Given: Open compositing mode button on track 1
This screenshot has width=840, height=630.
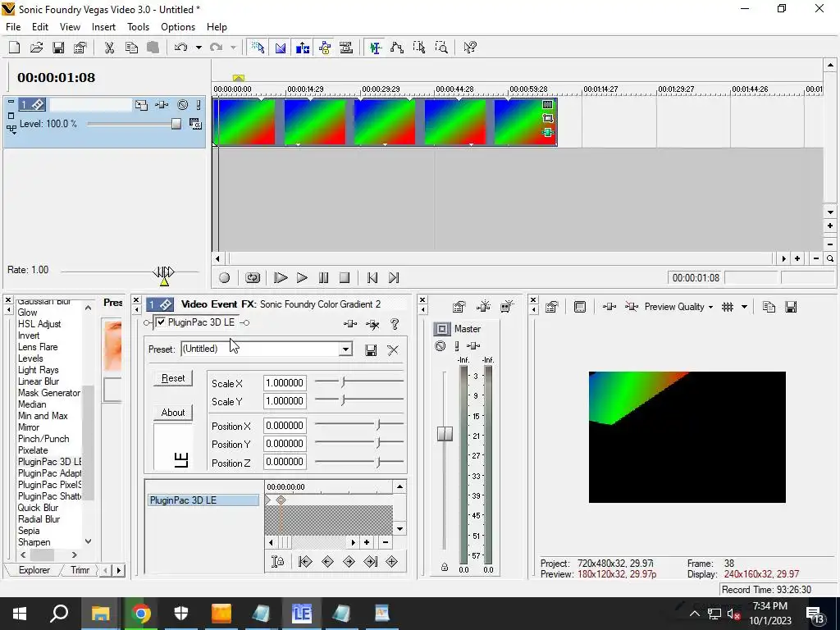Looking at the screenshot, I should (195, 125).
